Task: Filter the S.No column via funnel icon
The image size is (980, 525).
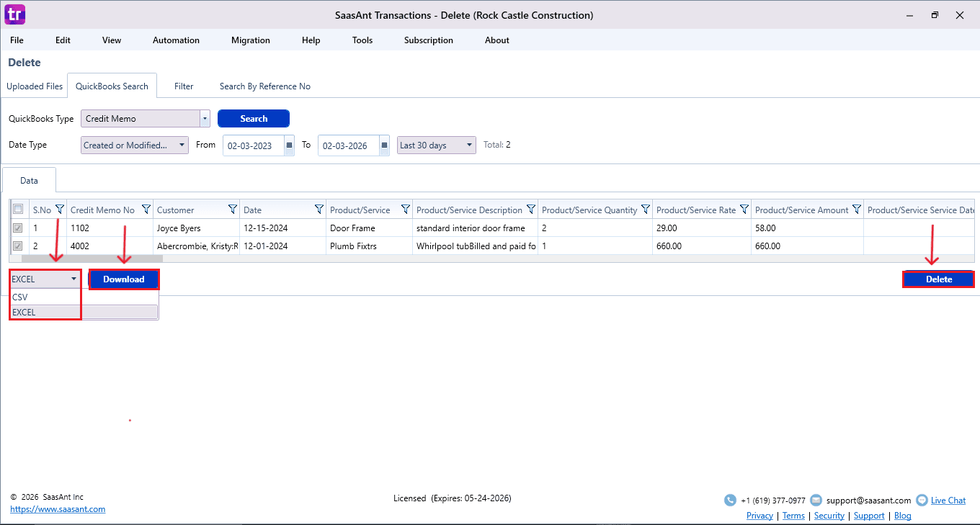Action: 60,210
